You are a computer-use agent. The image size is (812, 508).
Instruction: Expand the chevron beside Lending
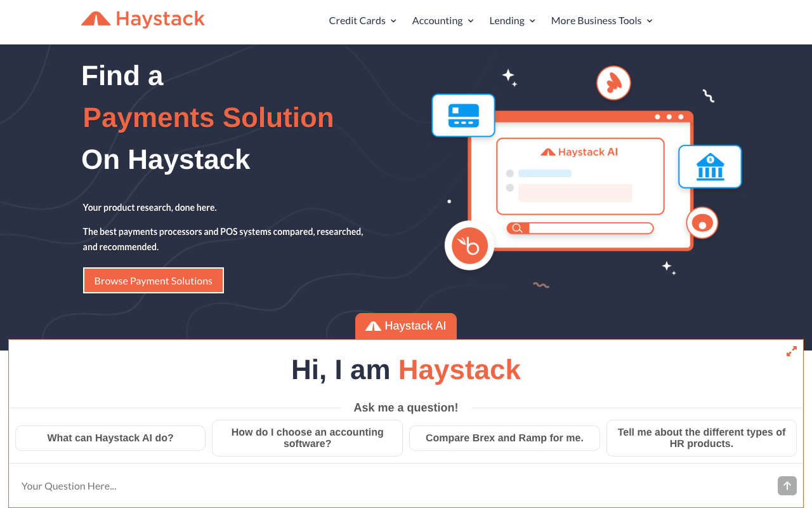point(532,21)
